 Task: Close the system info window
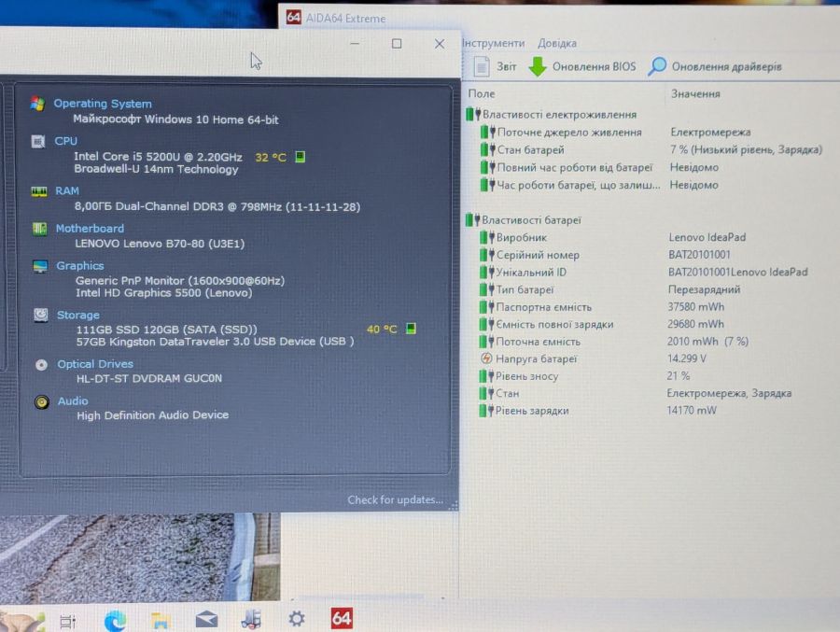coord(440,44)
